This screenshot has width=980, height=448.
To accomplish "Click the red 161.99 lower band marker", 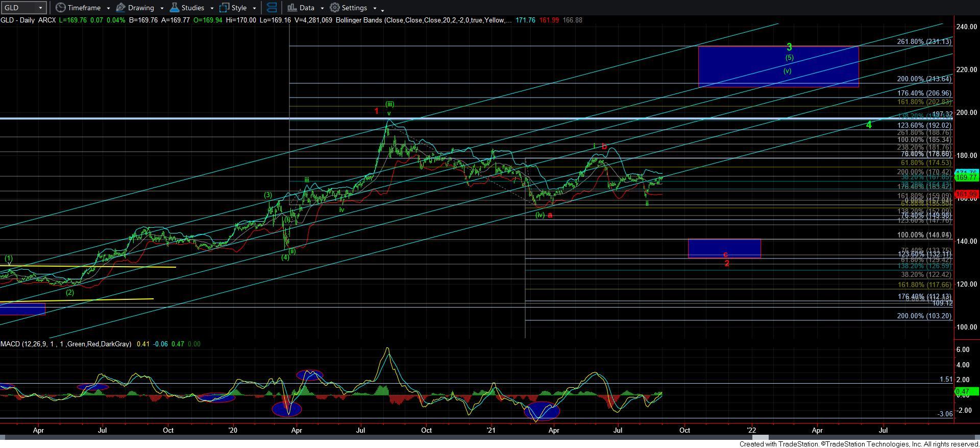I will point(966,194).
